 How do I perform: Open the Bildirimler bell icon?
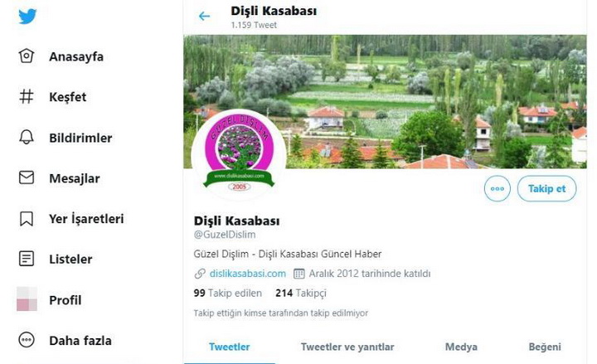(x=27, y=137)
